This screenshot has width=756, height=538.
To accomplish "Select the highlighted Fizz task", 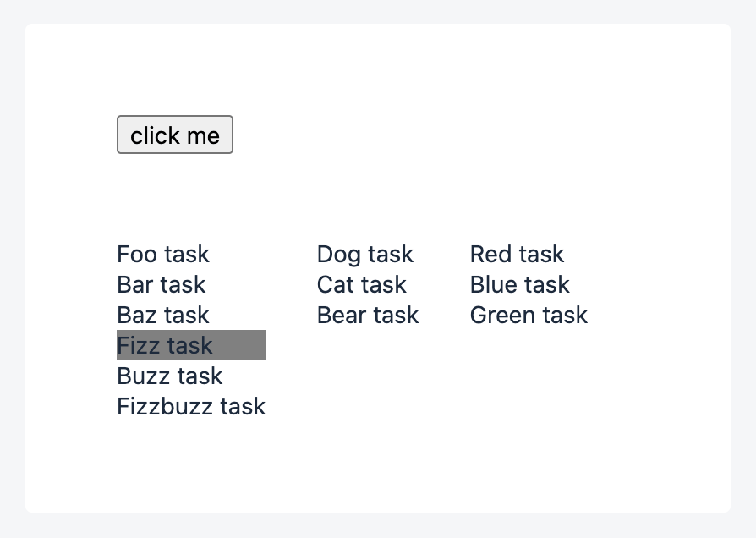I will coord(166,345).
